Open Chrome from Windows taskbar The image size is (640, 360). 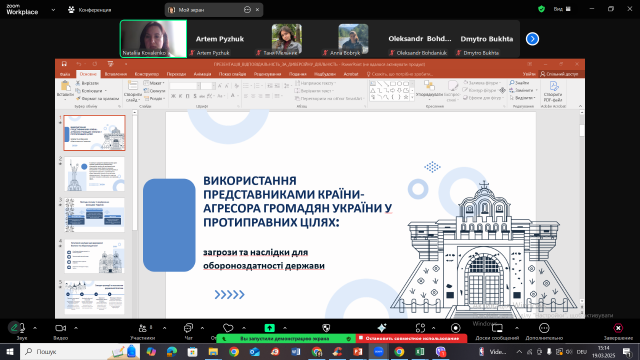tap(234, 351)
